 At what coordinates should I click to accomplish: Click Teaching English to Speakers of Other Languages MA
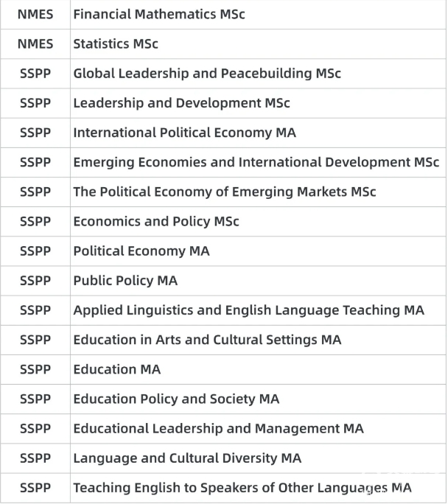(x=242, y=488)
